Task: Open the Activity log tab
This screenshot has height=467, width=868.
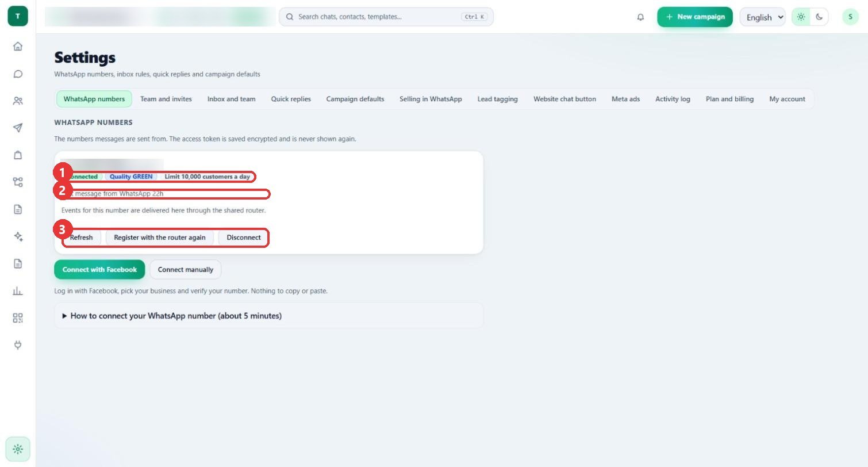Action: 673,99
